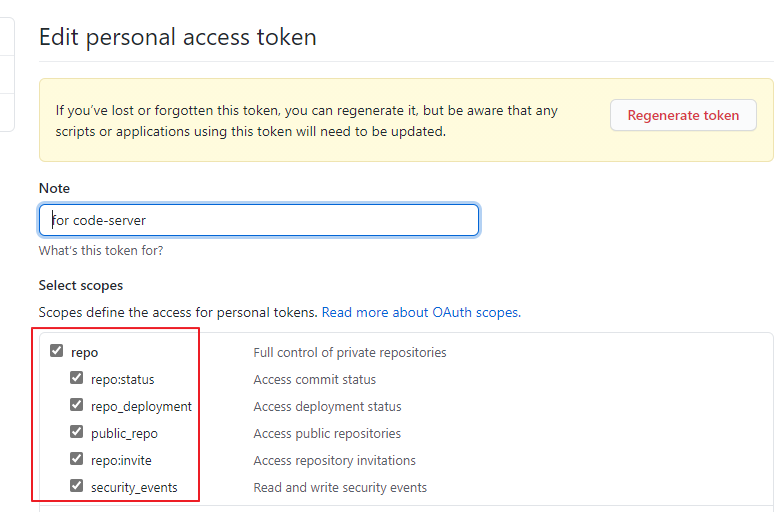
Task: Uncheck the repo scope checkbox
Action: point(57,352)
